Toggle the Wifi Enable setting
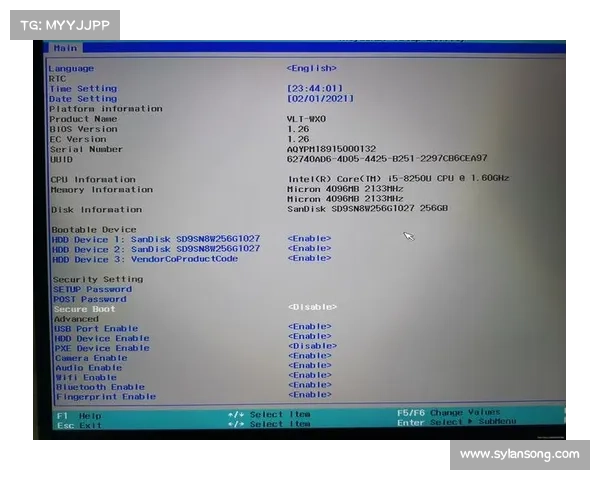This screenshot has width=600, height=480. pos(309,375)
